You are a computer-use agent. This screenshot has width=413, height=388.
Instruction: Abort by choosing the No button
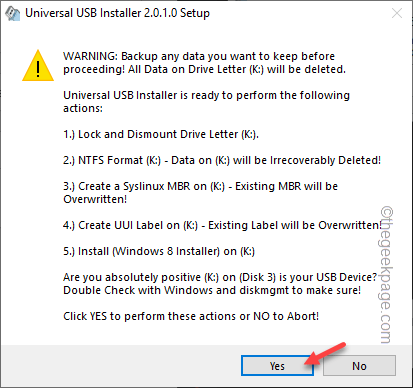pyautogui.click(x=359, y=366)
